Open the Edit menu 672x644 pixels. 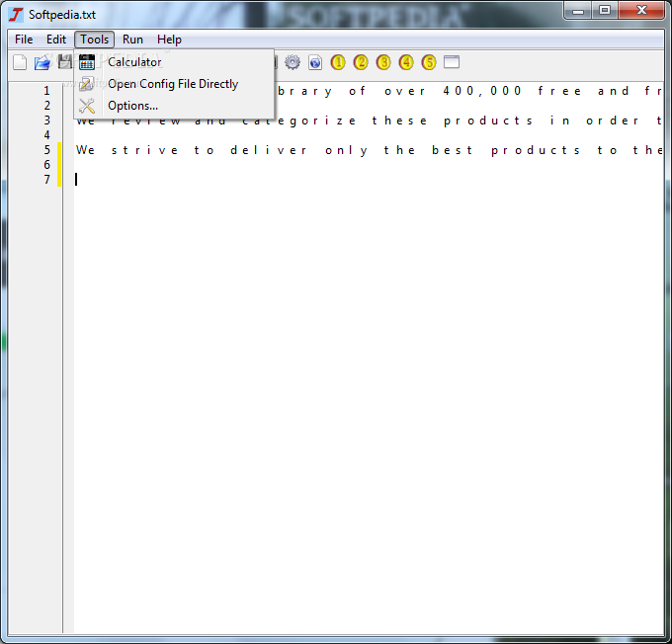point(56,40)
